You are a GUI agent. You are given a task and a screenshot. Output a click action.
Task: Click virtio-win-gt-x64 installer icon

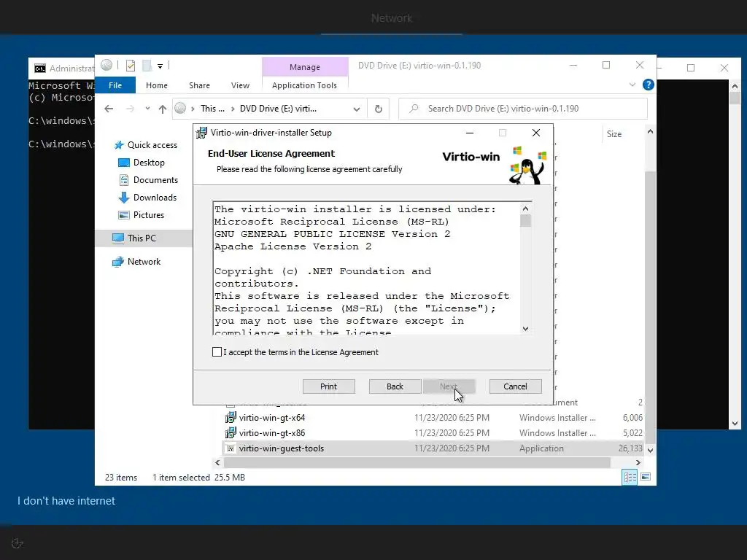pos(231,418)
